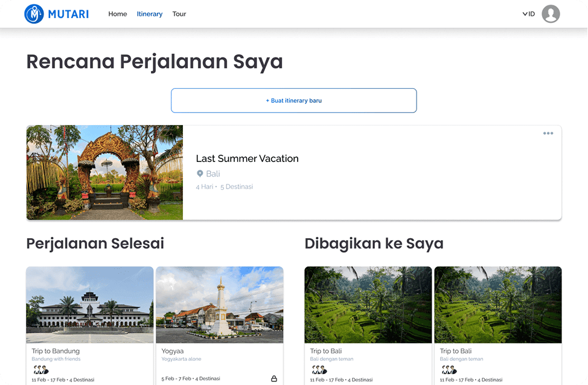Open the options menu on Last Summer Vacation

(x=548, y=133)
